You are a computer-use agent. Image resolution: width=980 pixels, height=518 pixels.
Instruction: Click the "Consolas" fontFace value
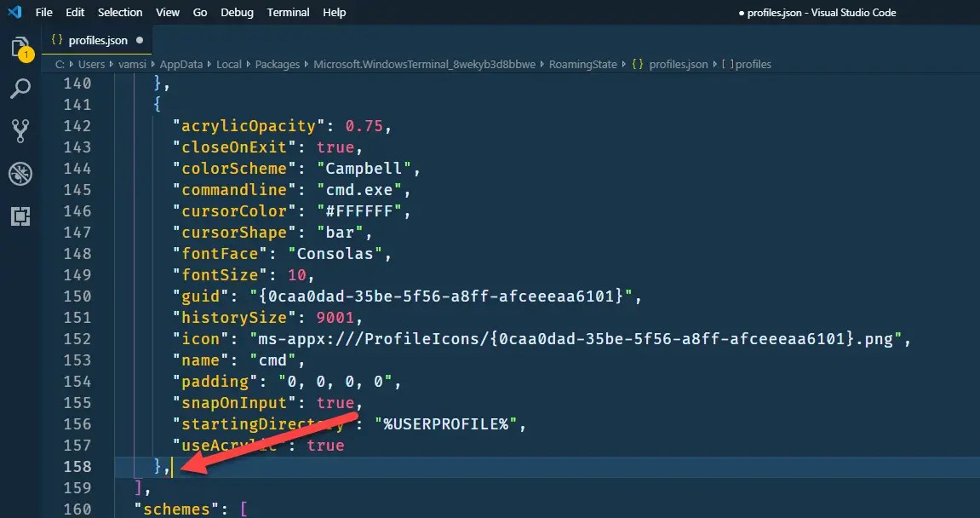335,253
